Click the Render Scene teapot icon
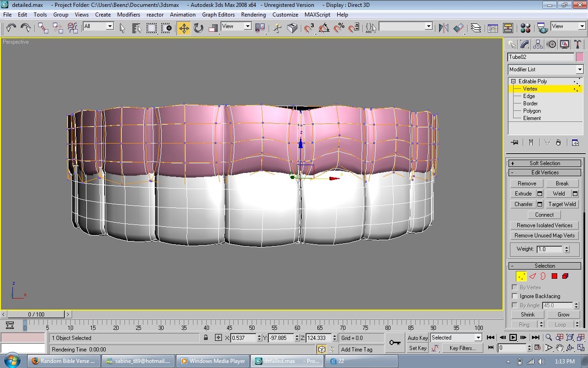Viewport: 588px width, 368px height. tap(543, 28)
